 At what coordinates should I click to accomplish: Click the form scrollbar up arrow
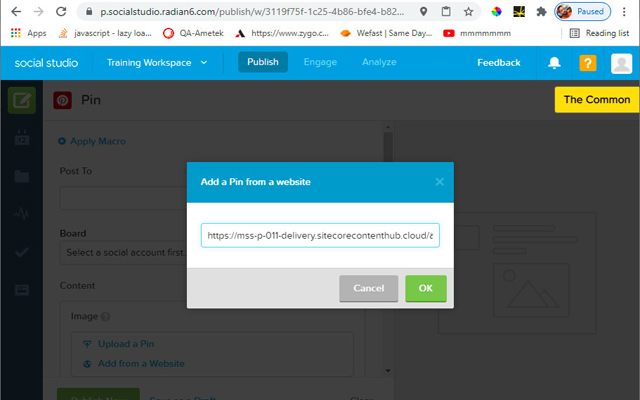(x=388, y=127)
